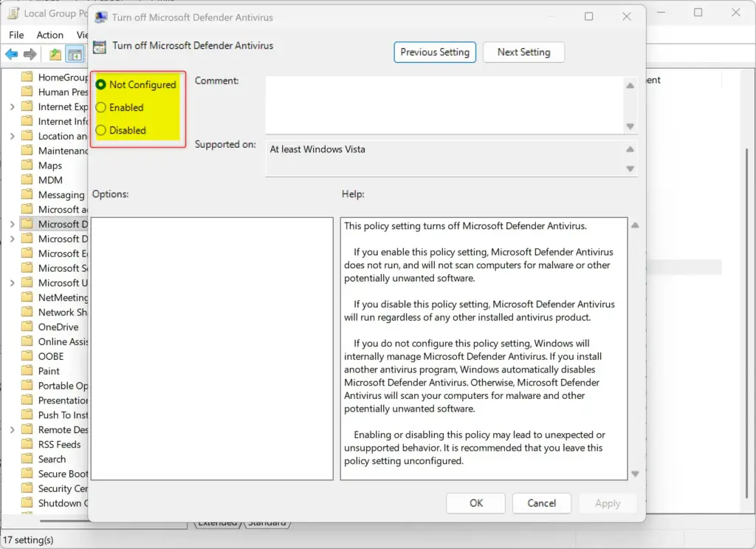Click the Shutdown Options folder icon

(x=27, y=503)
